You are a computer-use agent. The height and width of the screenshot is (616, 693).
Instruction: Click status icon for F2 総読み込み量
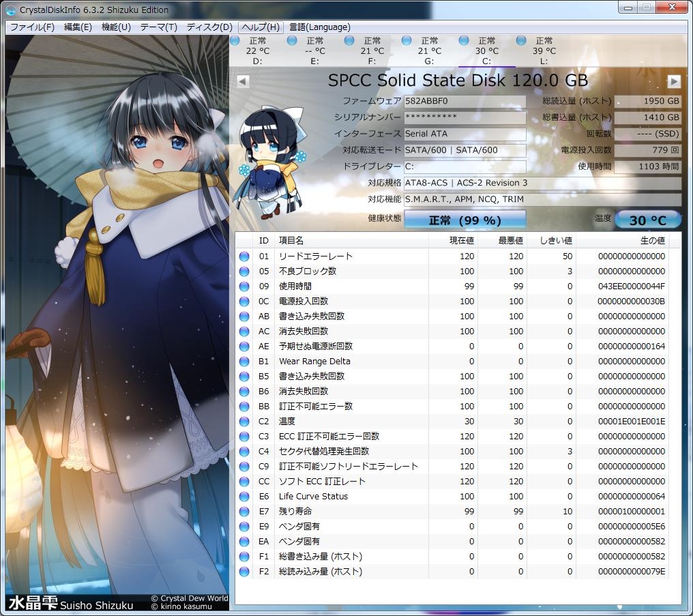tap(244, 572)
